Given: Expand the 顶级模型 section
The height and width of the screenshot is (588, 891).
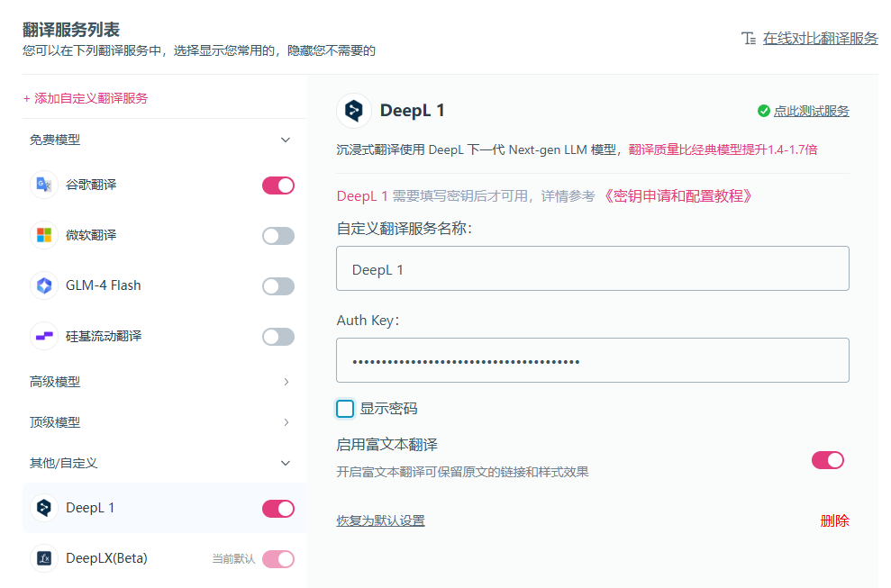Looking at the screenshot, I should [286, 422].
